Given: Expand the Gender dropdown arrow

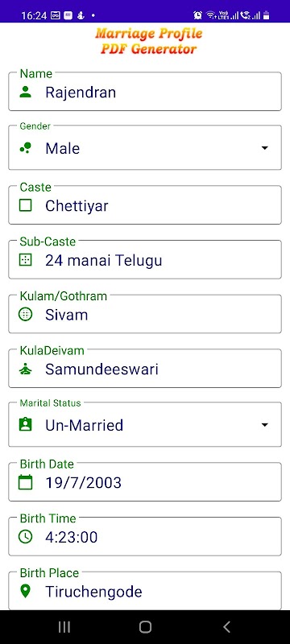Looking at the screenshot, I should click(x=265, y=148).
